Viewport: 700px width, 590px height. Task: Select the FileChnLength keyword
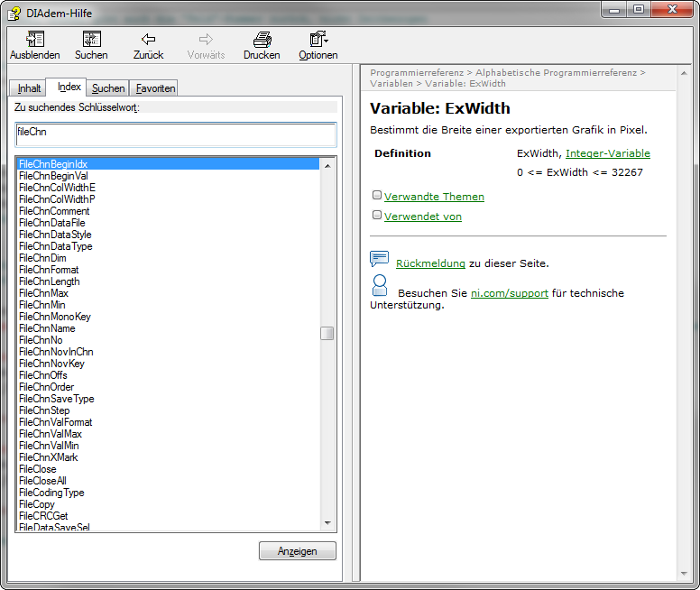(49, 281)
